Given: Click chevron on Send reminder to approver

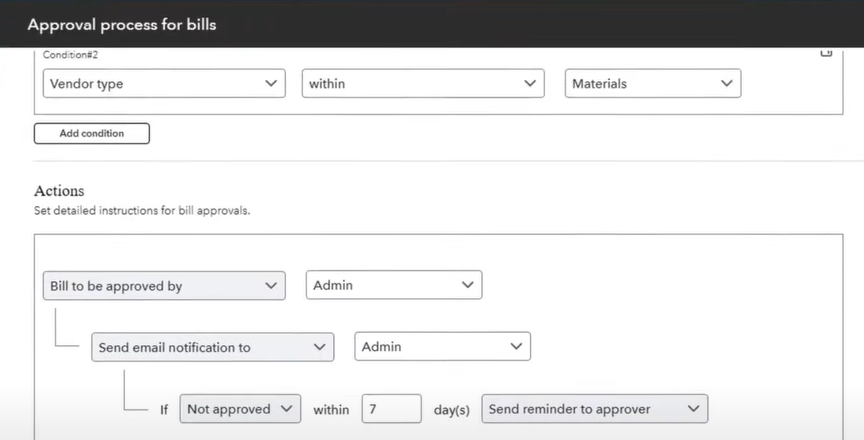Looking at the screenshot, I should click(693, 409).
